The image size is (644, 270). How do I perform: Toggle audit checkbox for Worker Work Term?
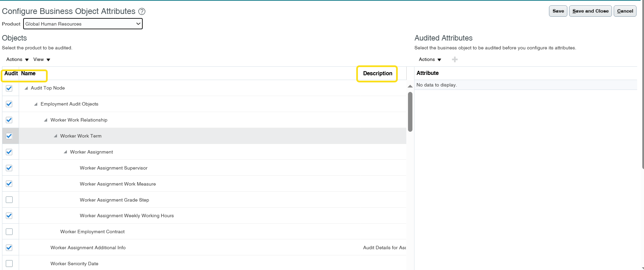tap(9, 136)
